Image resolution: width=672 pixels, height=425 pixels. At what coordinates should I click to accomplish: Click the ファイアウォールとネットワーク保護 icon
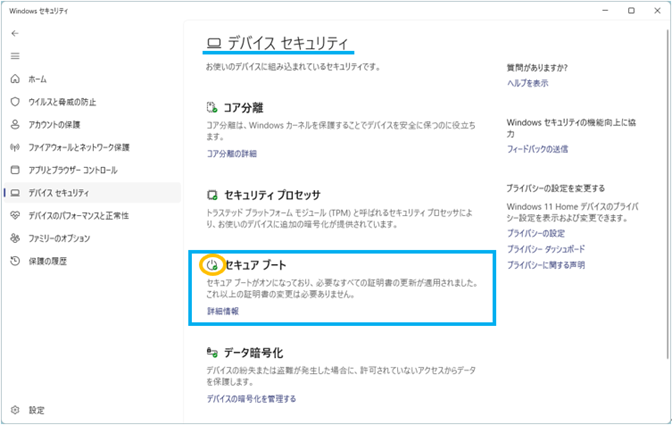[15, 147]
